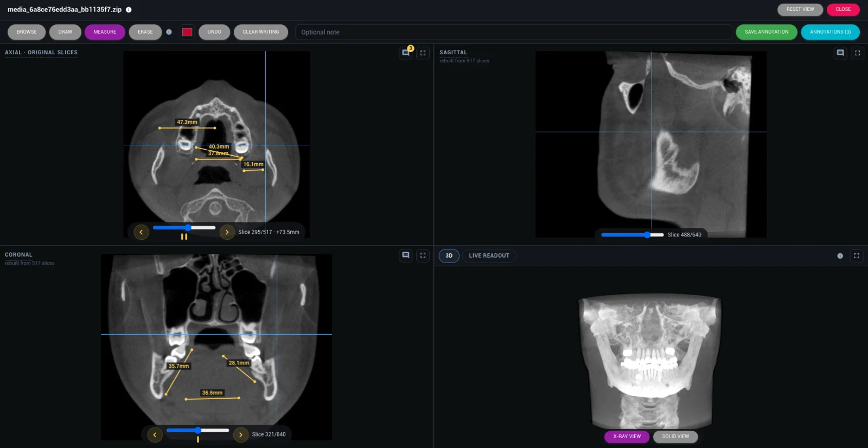This screenshot has width=868, height=448.
Task: Open the Annotations (3) list
Action: [830, 32]
